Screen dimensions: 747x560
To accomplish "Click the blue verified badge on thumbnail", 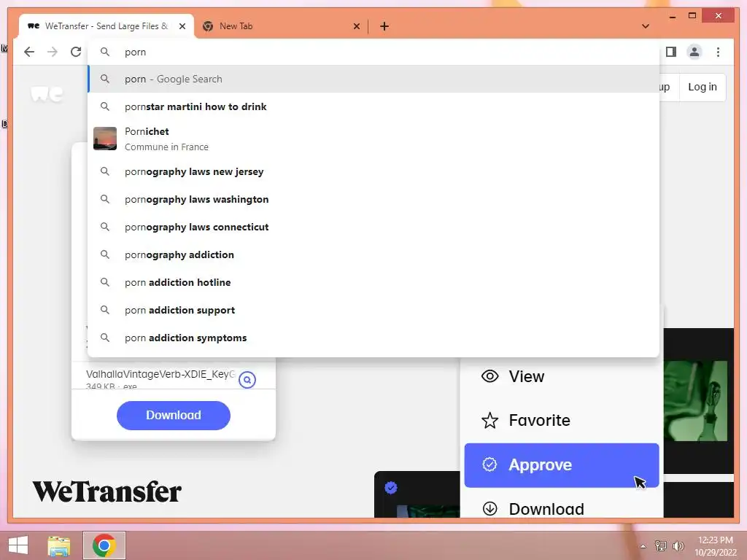I will (x=391, y=488).
